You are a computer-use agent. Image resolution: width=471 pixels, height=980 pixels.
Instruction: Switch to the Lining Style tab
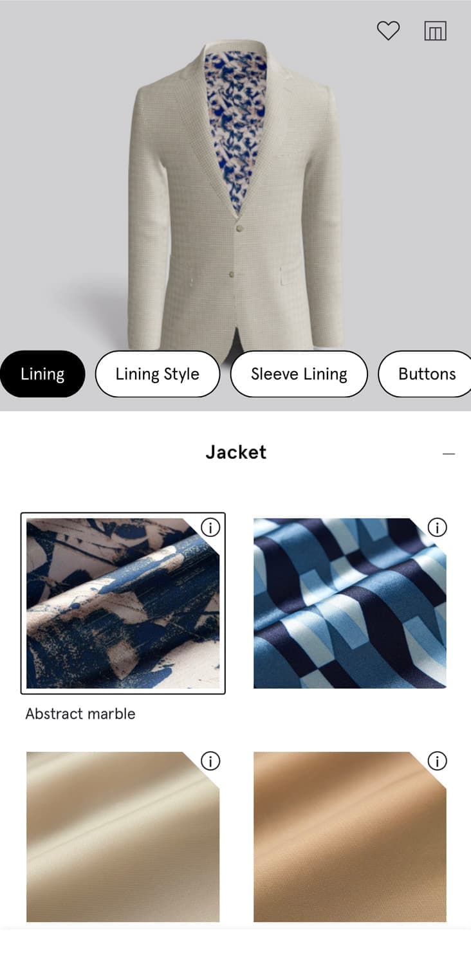pos(158,374)
